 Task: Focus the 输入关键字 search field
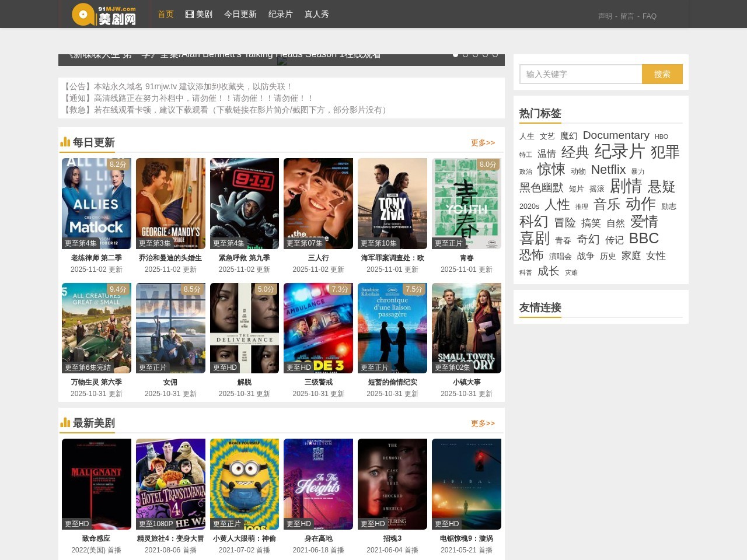pos(581,74)
